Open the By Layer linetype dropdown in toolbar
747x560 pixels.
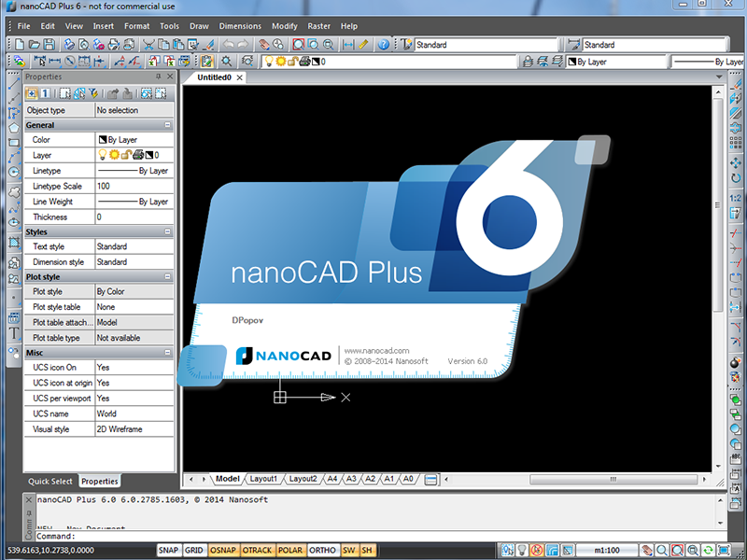click(708, 62)
